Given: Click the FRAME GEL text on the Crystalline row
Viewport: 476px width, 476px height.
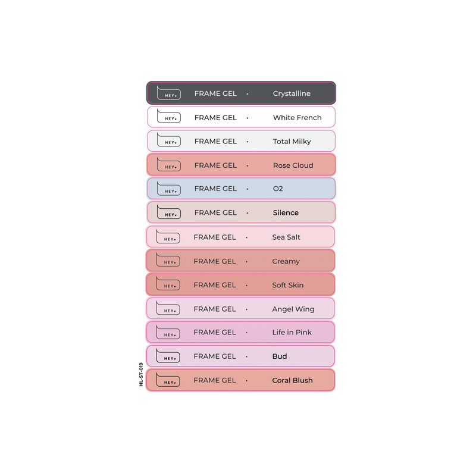Looking at the screenshot, I should (x=215, y=93).
